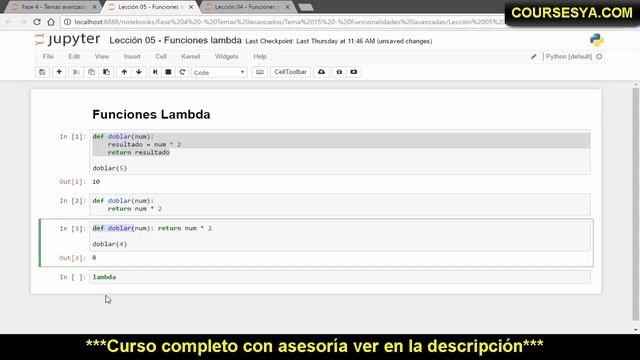The height and width of the screenshot is (360, 640).
Task: Switch to the Fase 4 - Temas avanzados tab
Action: pyautogui.click(x=53, y=7)
